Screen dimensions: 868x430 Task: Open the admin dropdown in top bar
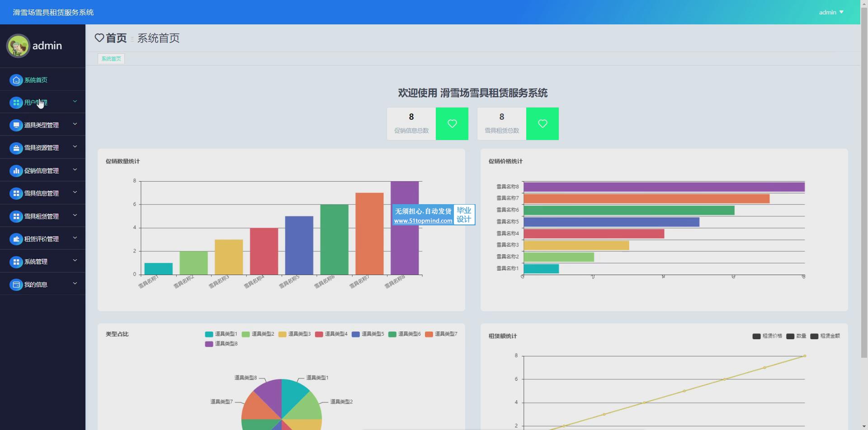pyautogui.click(x=831, y=12)
